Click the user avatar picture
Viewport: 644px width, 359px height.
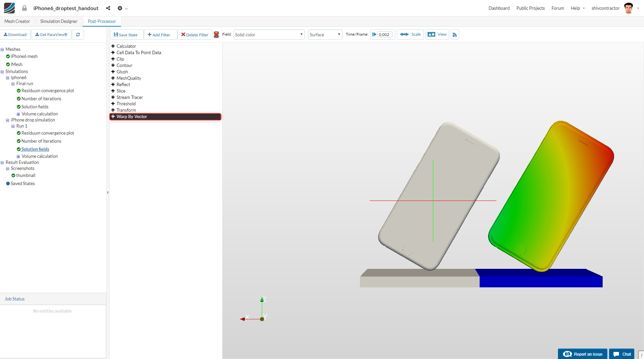tap(629, 8)
